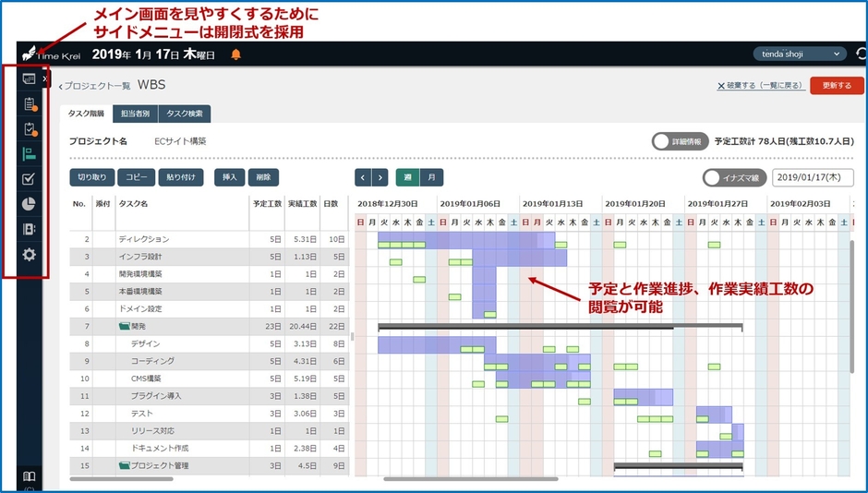The width and height of the screenshot is (868, 493).
Task: Open the calendar icon in the sidebar
Action: (x=29, y=79)
